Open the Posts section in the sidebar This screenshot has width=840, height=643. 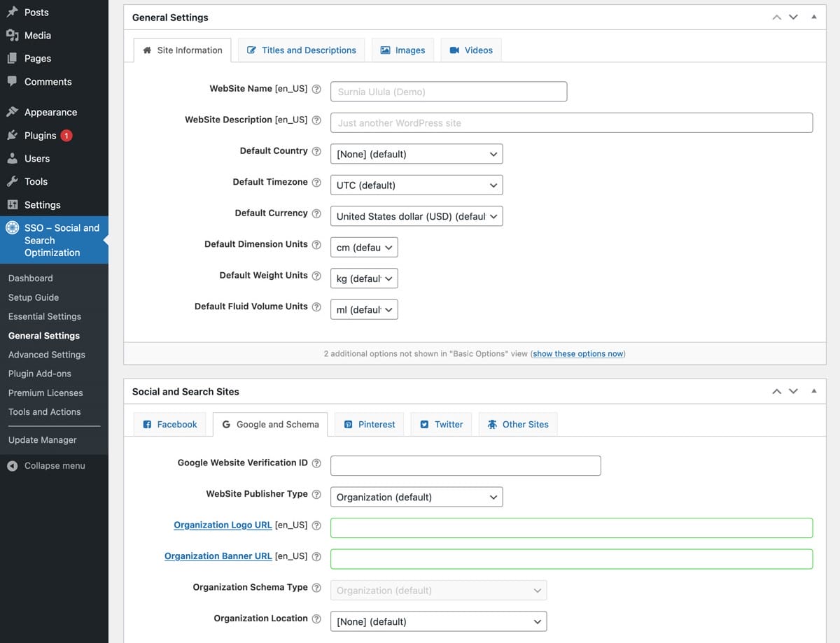(31, 12)
